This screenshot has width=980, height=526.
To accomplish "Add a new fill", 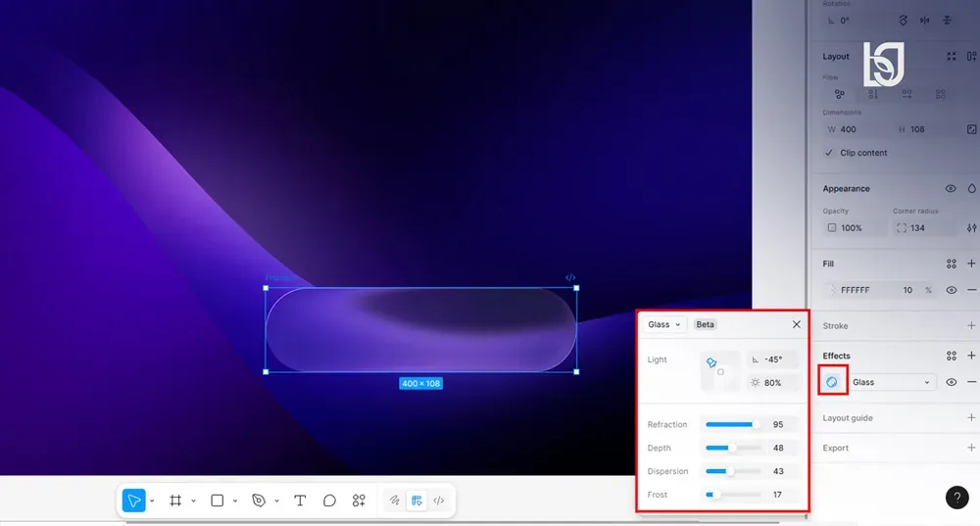I will [x=971, y=263].
